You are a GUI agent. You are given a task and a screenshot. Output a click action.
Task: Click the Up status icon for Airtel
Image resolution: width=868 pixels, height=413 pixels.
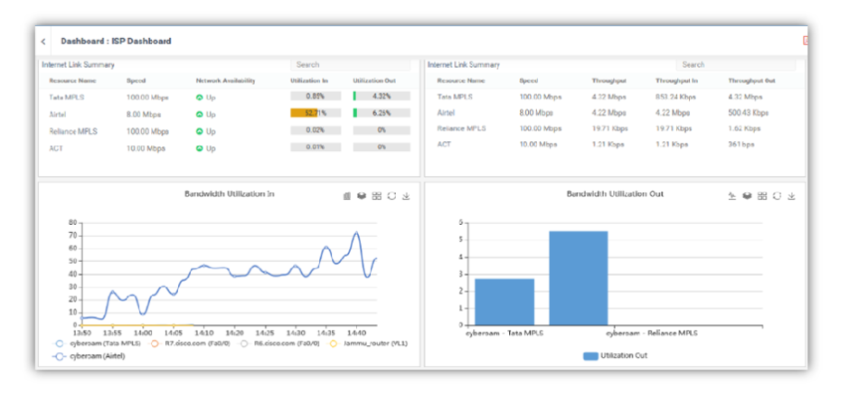(x=199, y=115)
